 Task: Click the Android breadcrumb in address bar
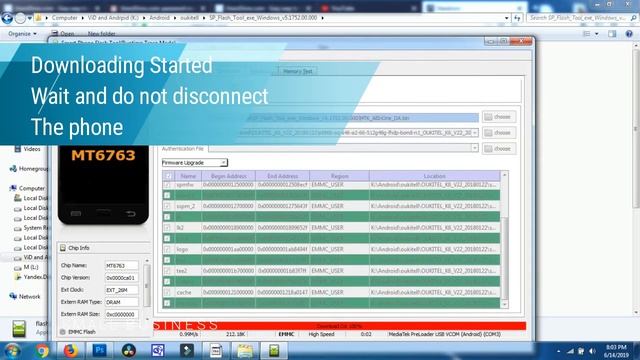coord(159,18)
